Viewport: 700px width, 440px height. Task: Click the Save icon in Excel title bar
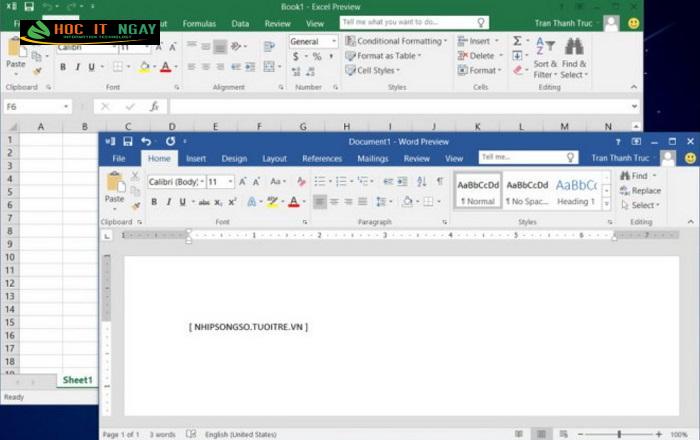pyautogui.click(x=29, y=6)
